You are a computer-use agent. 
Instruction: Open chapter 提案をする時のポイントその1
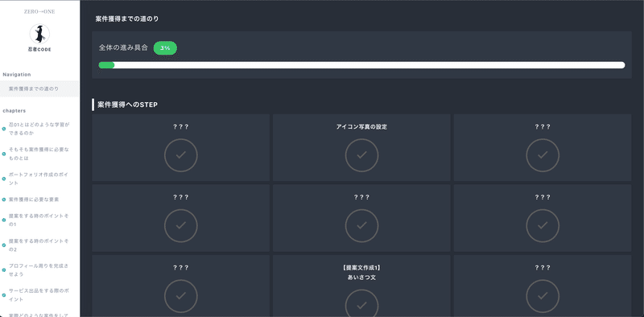pos(39,220)
